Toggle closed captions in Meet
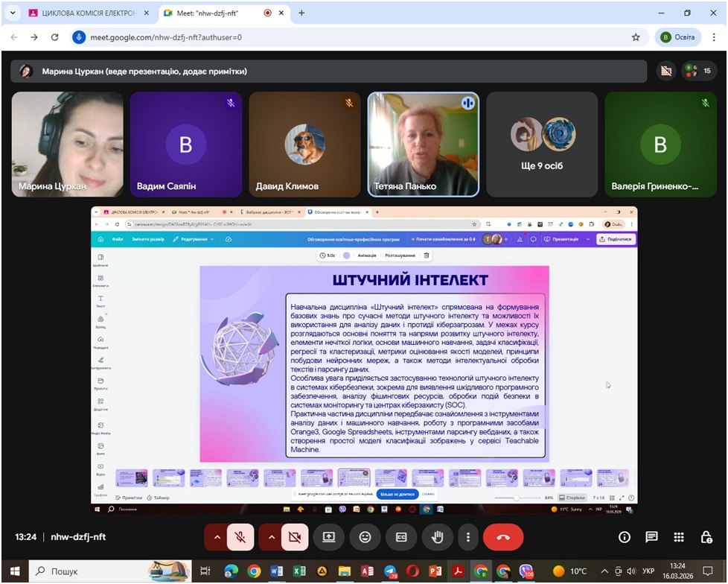 click(x=401, y=536)
